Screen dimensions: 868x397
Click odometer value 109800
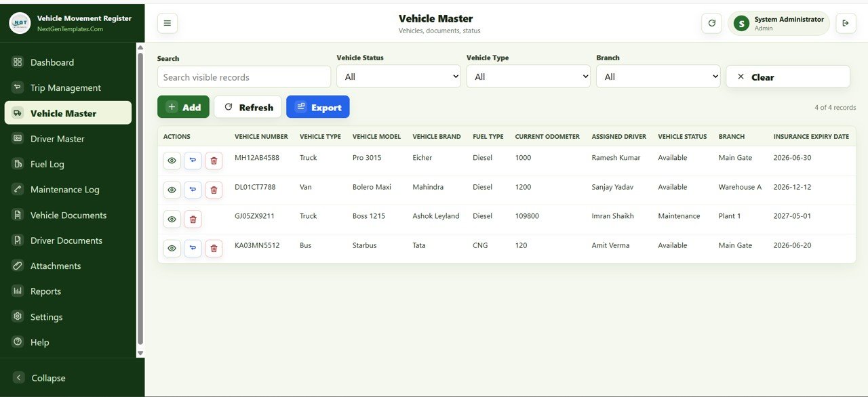tap(527, 216)
